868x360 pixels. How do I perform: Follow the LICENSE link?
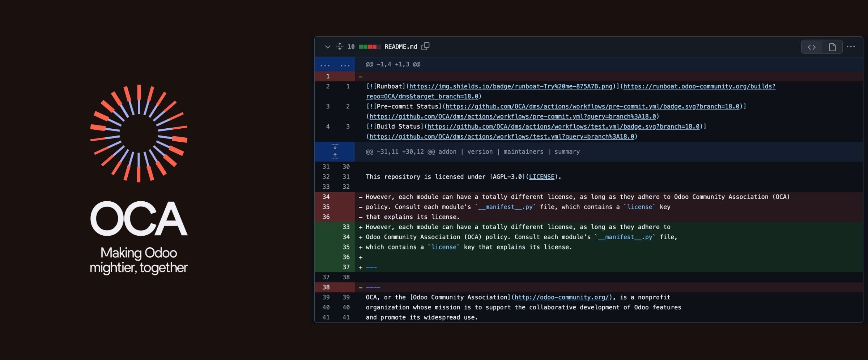point(541,177)
